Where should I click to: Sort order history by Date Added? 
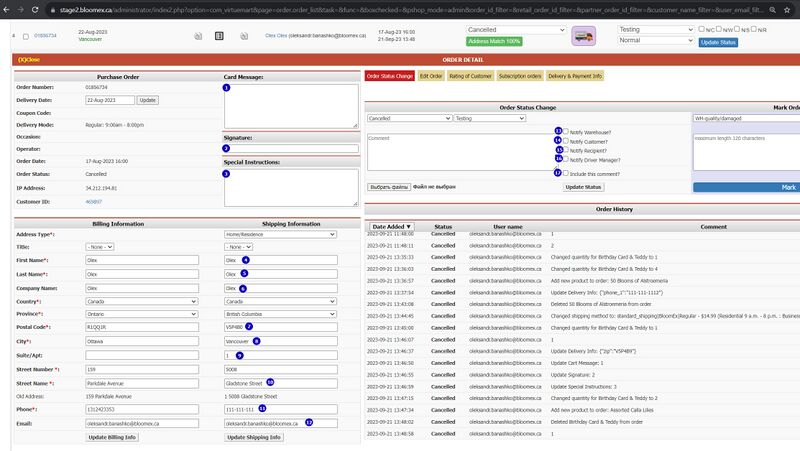tap(391, 227)
